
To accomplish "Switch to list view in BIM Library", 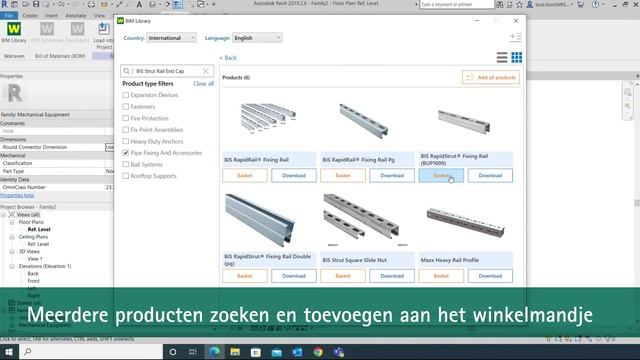I will point(502,58).
